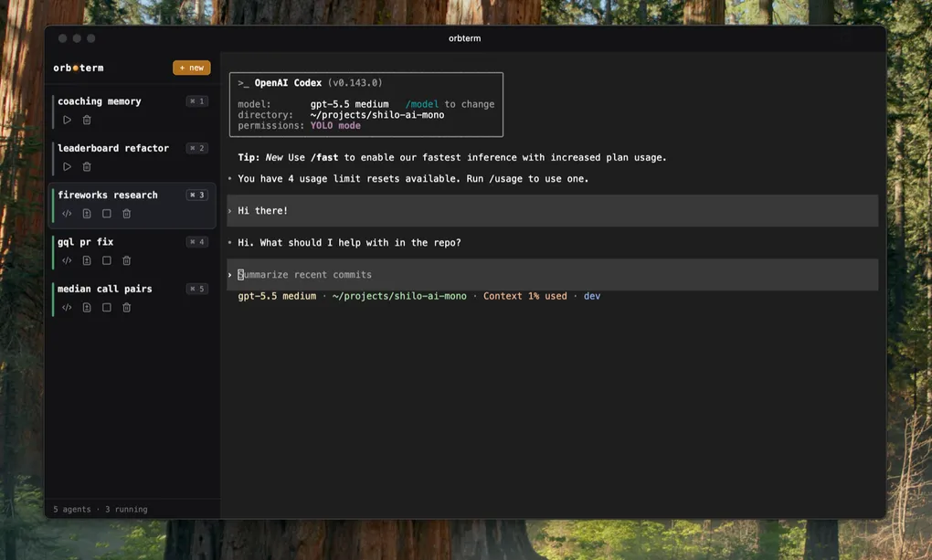This screenshot has width=932, height=560.
Task: Click the ⌘2 shortcut badge
Action: 196,149
